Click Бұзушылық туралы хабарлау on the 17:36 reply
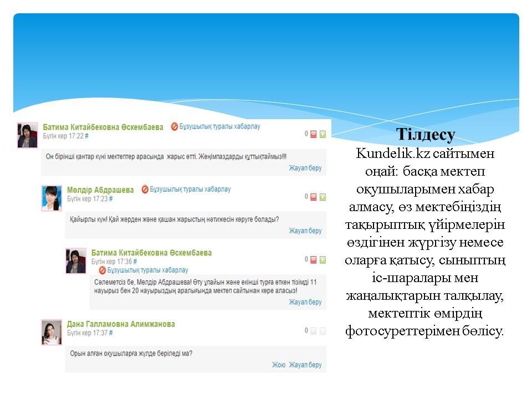Image resolution: width=532 pixels, height=399 pixels. (147, 270)
